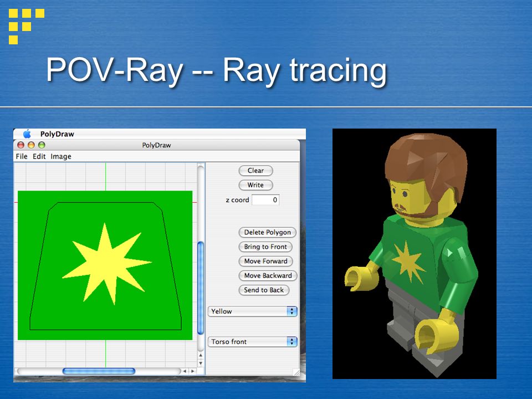Open the File menu
This screenshot has width=532, height=399.
22,156
